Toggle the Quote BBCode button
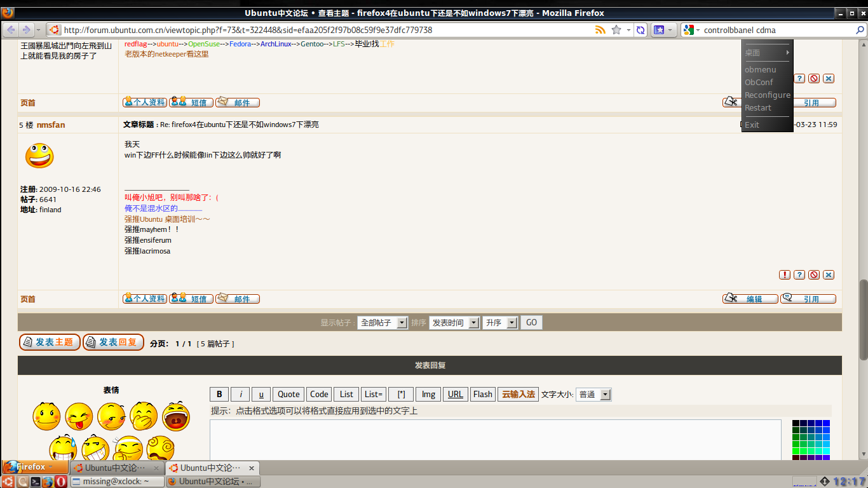The height and width of the screenshot is (488, 868). point(288,394)
